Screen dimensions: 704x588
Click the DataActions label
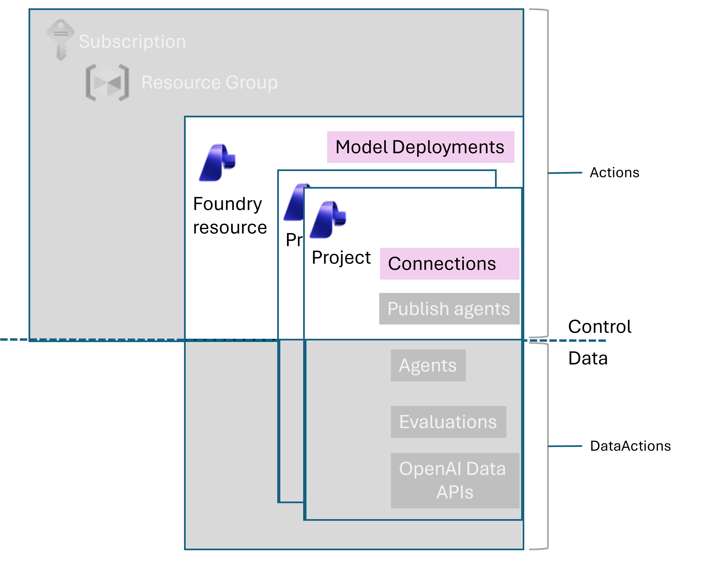631,446
